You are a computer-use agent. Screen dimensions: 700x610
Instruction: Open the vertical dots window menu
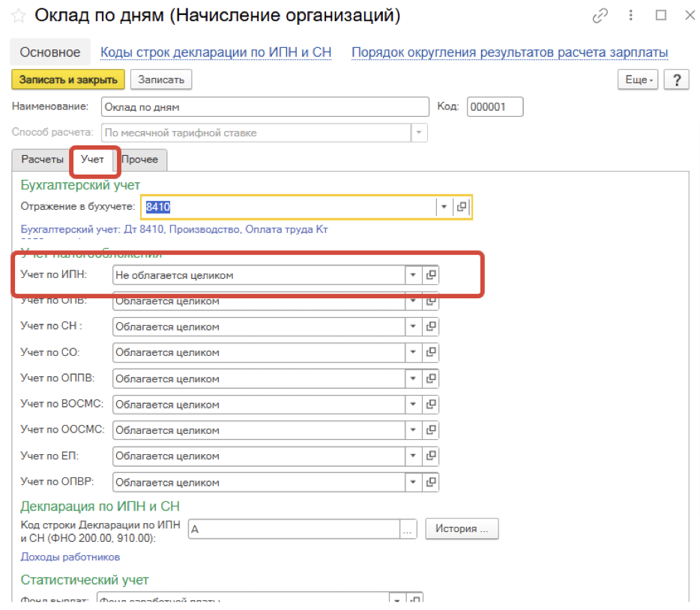(x=632, y=16)
